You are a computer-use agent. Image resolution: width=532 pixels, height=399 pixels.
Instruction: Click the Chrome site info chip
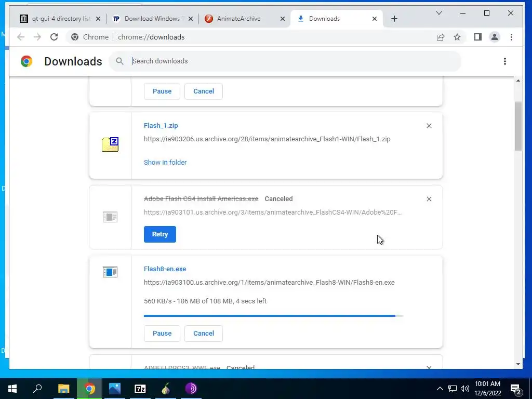point(90,37)
